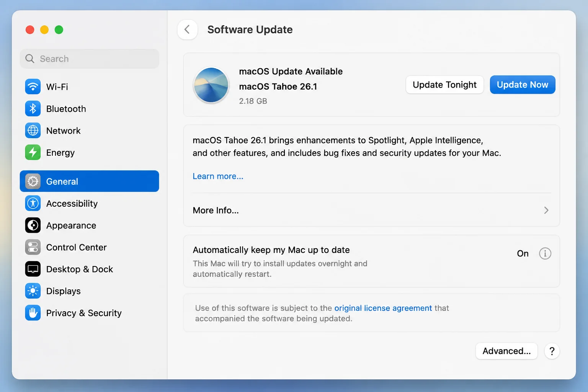588x392 pixels.
Task: Open the Advanced... options button
Action: 506,351
